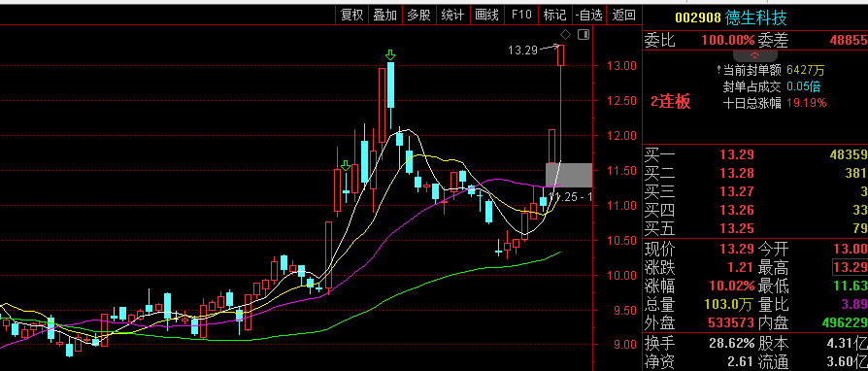Click the lower green down-arrow signal marker

pos(346,165)
